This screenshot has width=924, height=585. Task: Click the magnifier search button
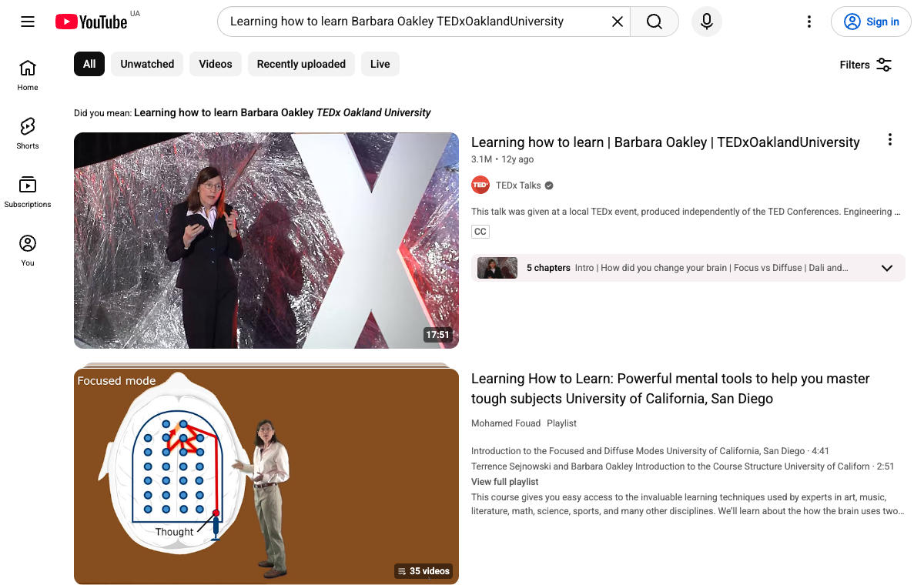tap(654, 22)
